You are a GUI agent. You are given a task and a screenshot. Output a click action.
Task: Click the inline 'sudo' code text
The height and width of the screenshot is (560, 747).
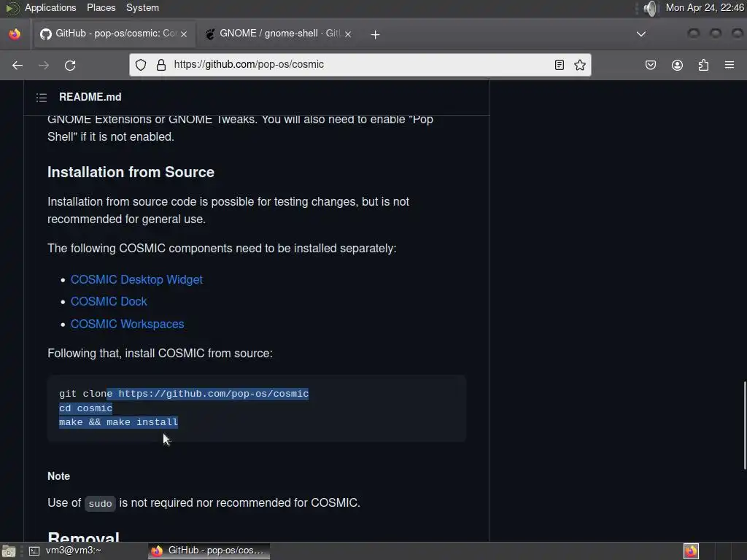pyautogui.click(x=100, y=503)
